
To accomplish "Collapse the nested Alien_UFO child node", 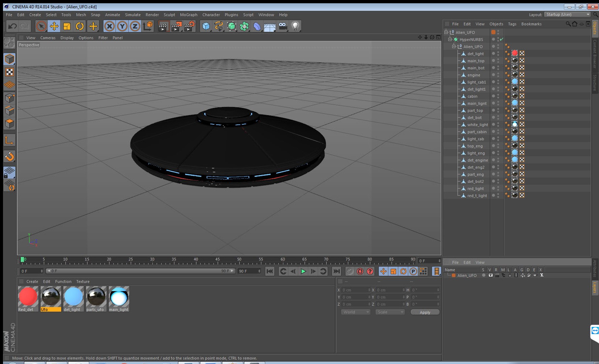I will (x=454, y=47).
